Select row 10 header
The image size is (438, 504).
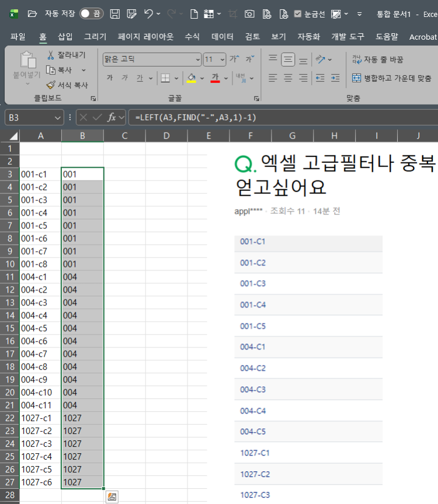pos(10,264)
